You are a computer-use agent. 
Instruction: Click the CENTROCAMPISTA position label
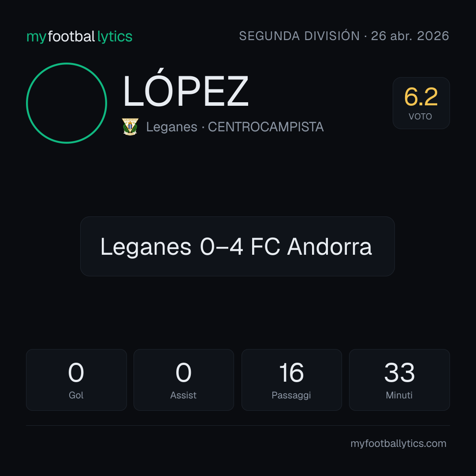[266, 127]
